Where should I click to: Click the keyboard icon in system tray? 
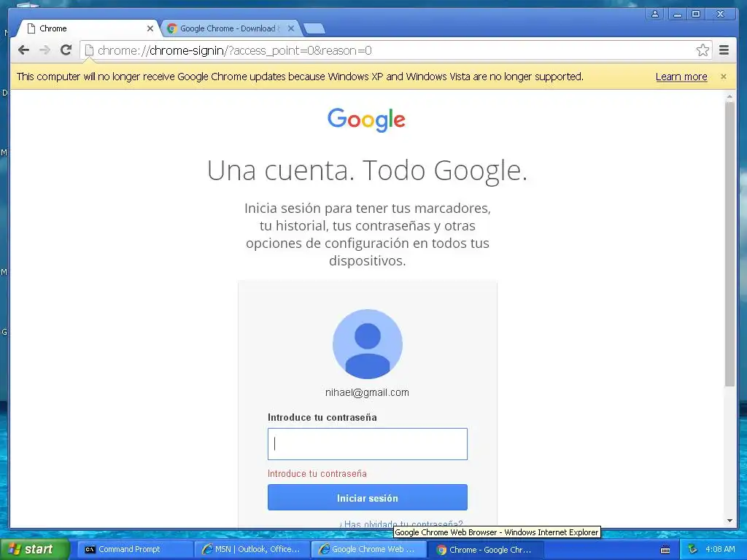pos(665,550)
